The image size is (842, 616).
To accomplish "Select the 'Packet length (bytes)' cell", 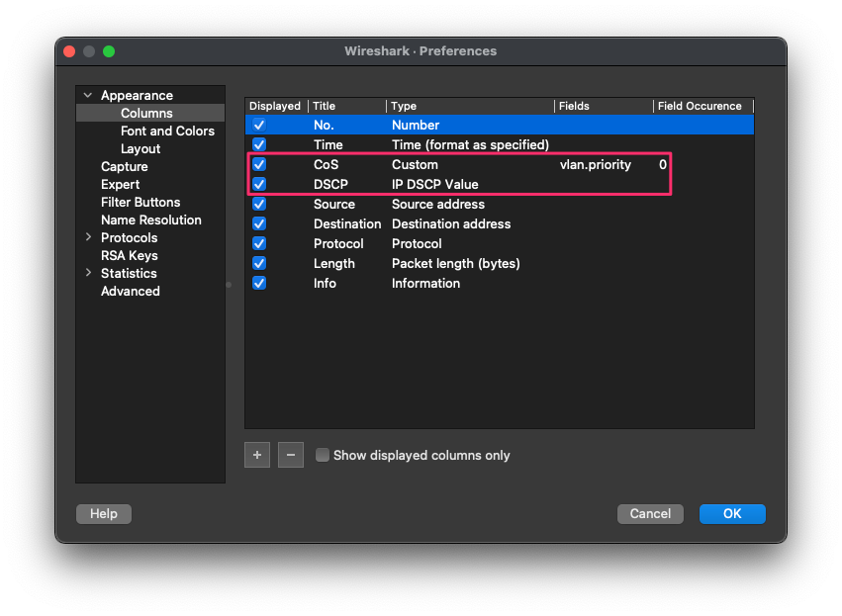I will pos(456,263).
